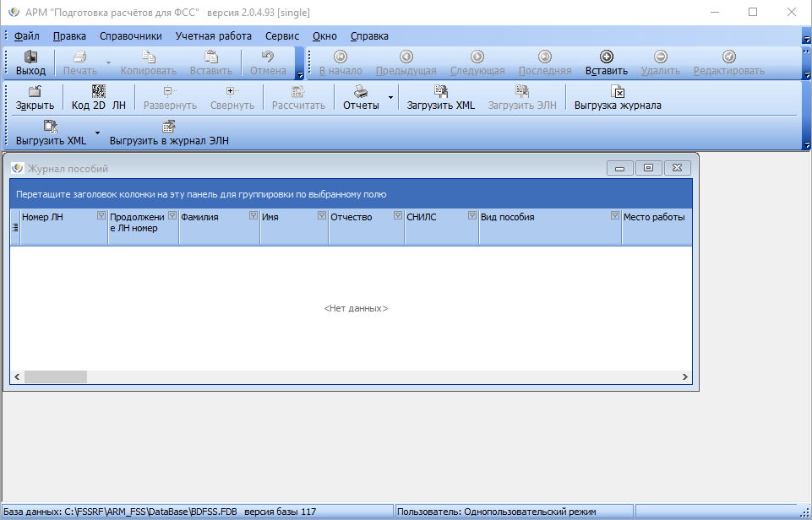Click the grouping panel hint text
Image resolution: width=812 pixels, height=520 pixels.
201,194
